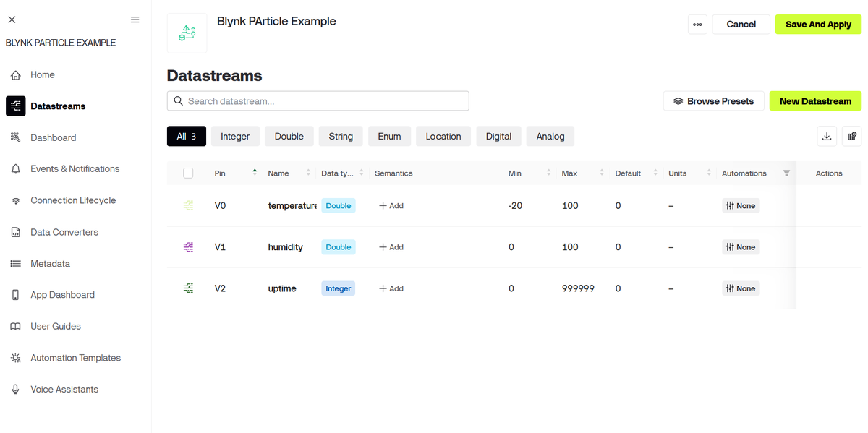Open Data Converters page

click(x=64, y=232)
